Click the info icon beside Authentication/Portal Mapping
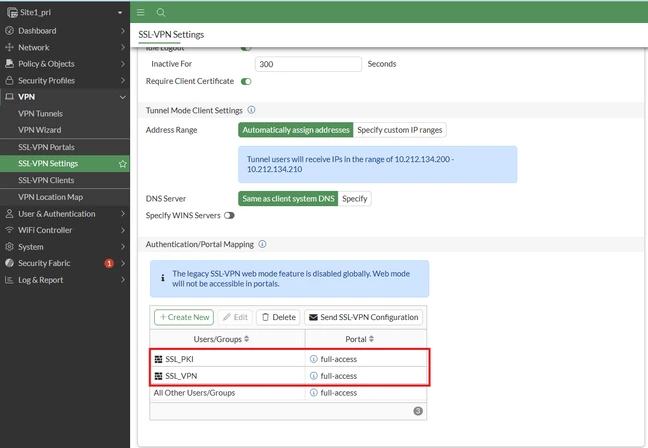648x448 pixels. pyautogui.click(x=262, y=244)
